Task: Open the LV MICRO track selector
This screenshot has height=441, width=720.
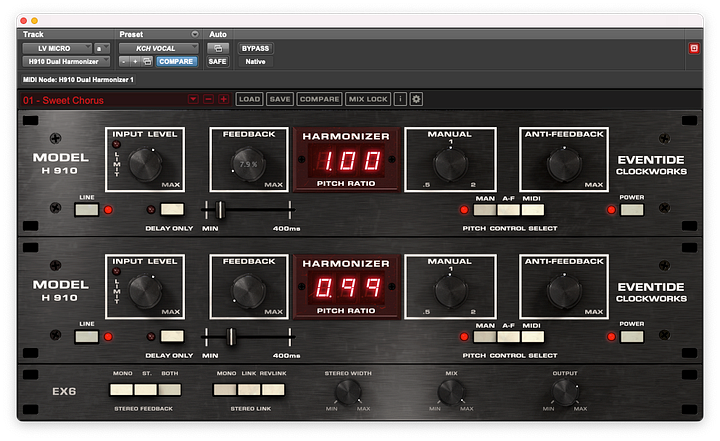Action: tap(57, 48)
